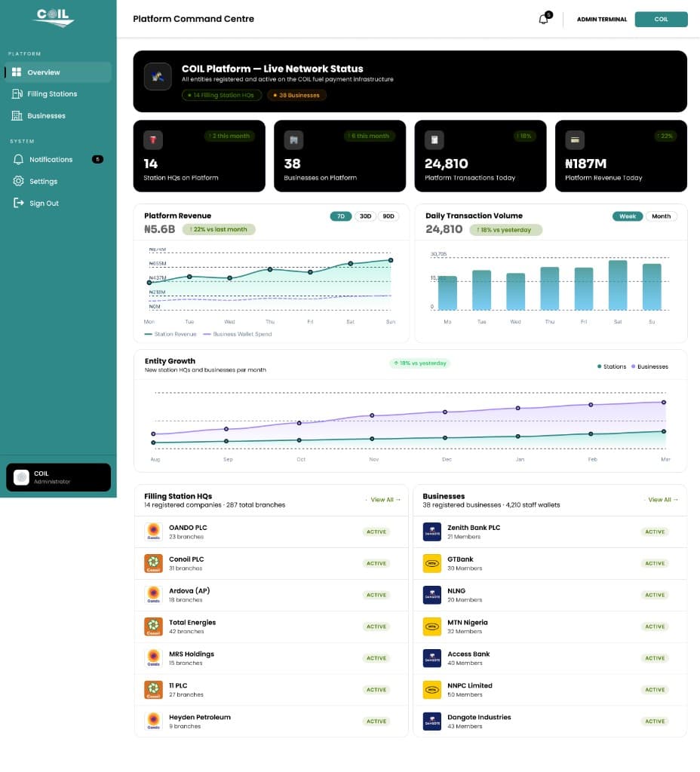
Task: Click the 14 Filling Station HQs pill
Action: click(x=222, y=95)
